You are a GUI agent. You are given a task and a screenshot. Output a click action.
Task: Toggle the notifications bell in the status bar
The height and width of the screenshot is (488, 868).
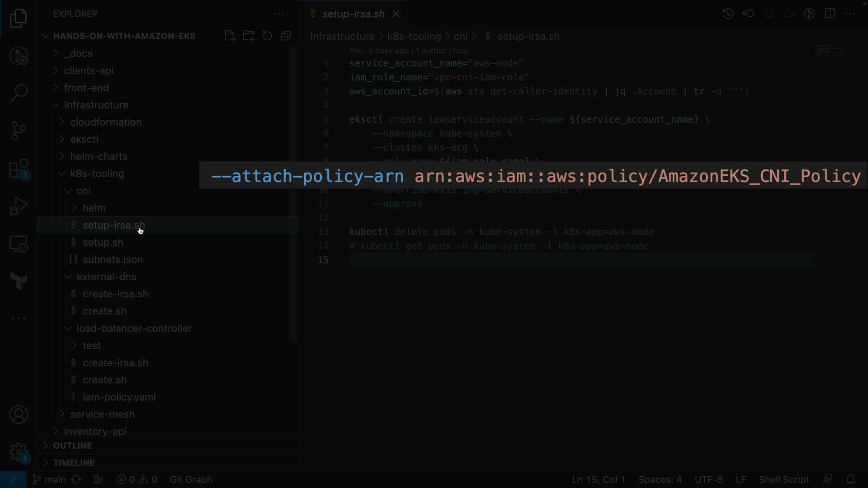850,479
